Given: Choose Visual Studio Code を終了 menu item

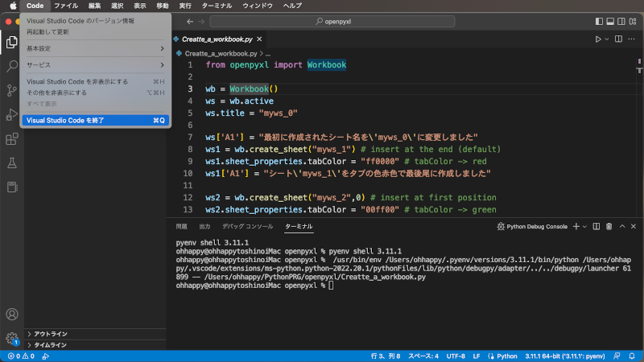Looking at the screenshot, I should tap(95, 120).
